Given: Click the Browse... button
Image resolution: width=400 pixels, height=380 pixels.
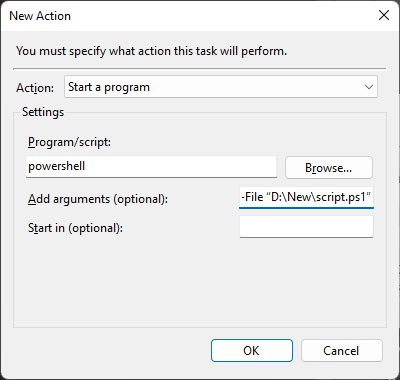Looking at the screenshot, I should click(329, 167).
